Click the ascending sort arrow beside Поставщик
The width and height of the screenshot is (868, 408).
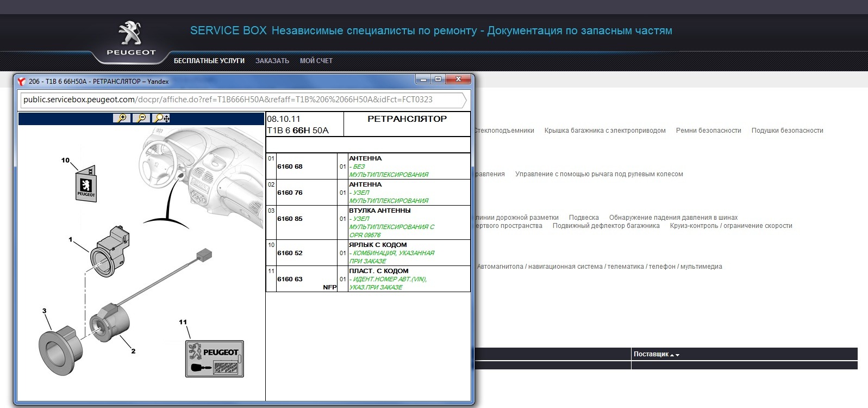click(x=672, y=355)
